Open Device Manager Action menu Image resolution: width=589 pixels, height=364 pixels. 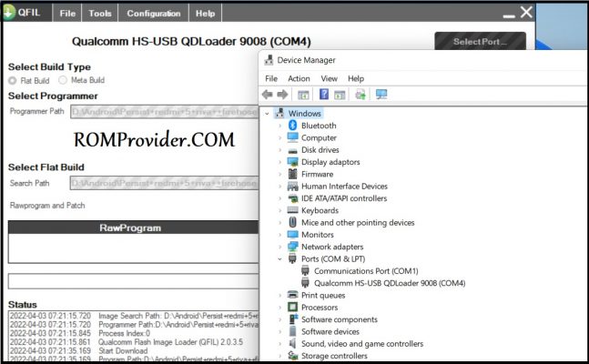[299, 78]
